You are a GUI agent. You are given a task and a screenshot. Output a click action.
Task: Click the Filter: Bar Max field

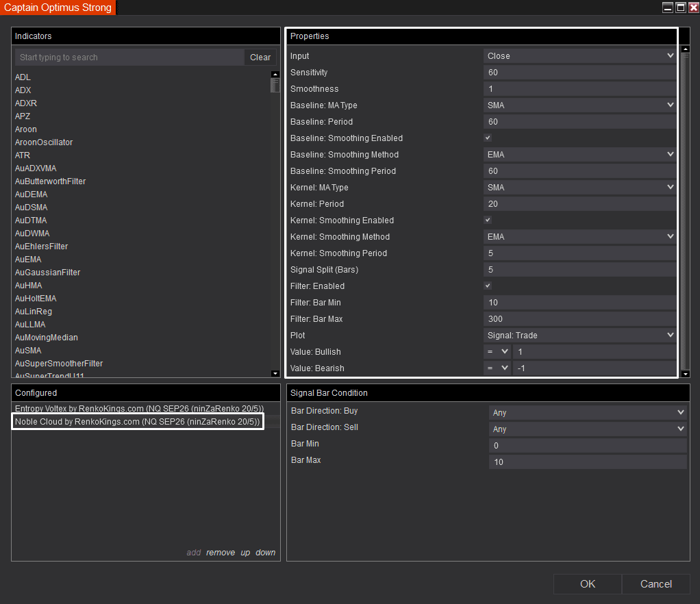(579, 318)
